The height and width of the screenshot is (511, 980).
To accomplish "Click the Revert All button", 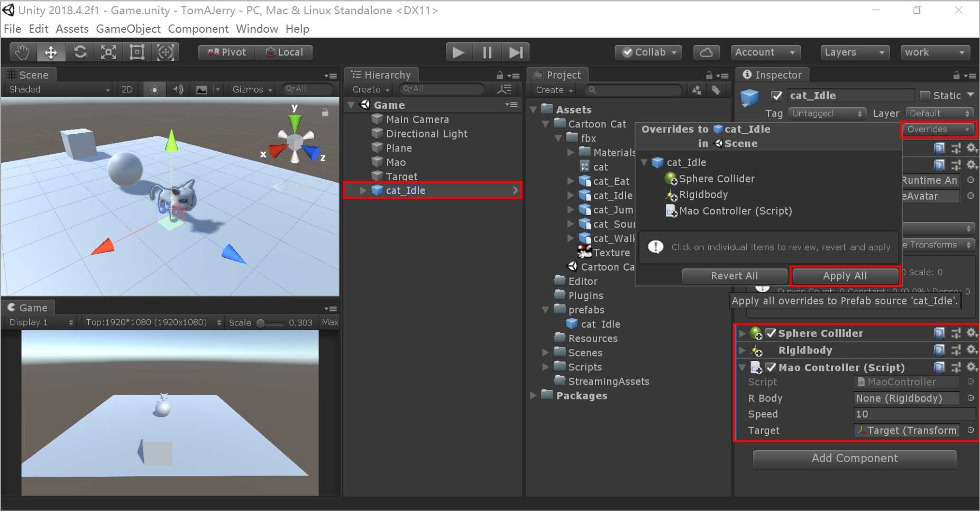I will 734,276.
